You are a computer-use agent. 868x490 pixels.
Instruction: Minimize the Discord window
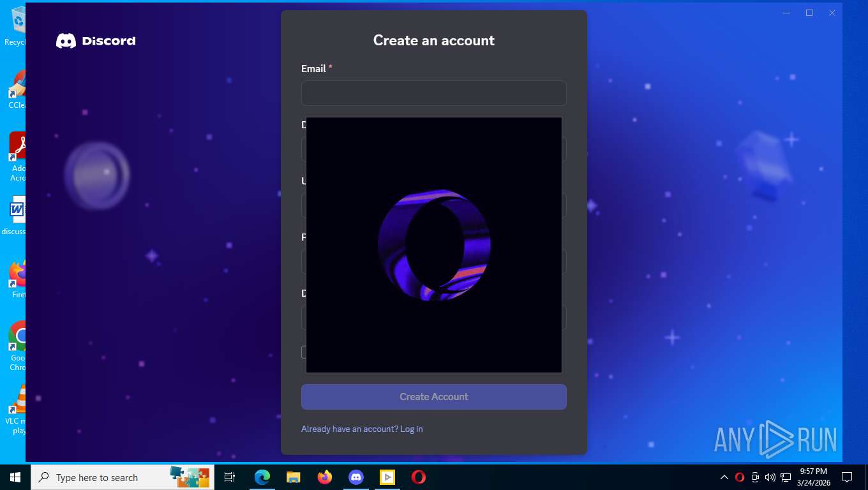(786, 13)
